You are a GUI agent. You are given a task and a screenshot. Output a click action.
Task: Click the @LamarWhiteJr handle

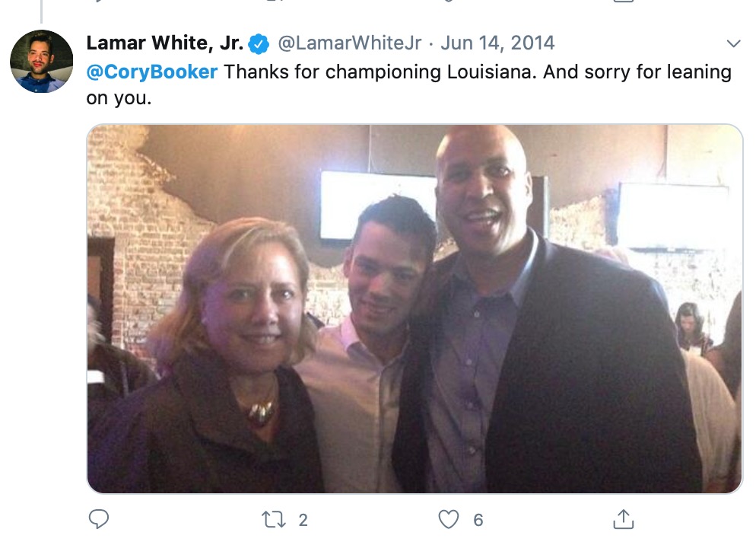349,43
